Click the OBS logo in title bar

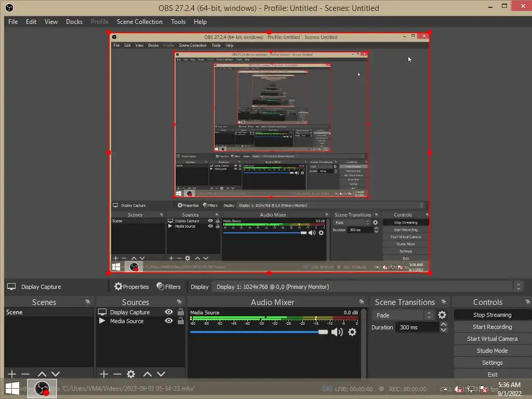tap(9, 8)
